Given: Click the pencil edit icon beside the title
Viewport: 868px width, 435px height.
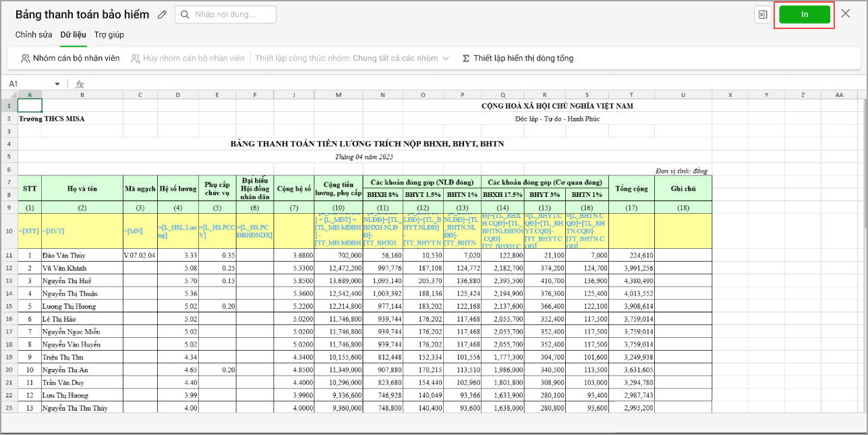Looking at the screenshot, I should click(x=162, y=14).
